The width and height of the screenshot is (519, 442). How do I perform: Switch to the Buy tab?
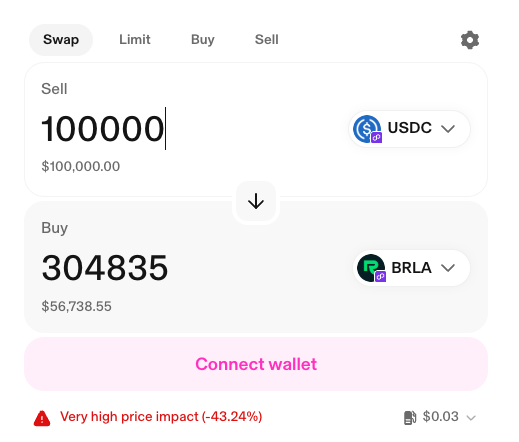click(x=203, y=40)
